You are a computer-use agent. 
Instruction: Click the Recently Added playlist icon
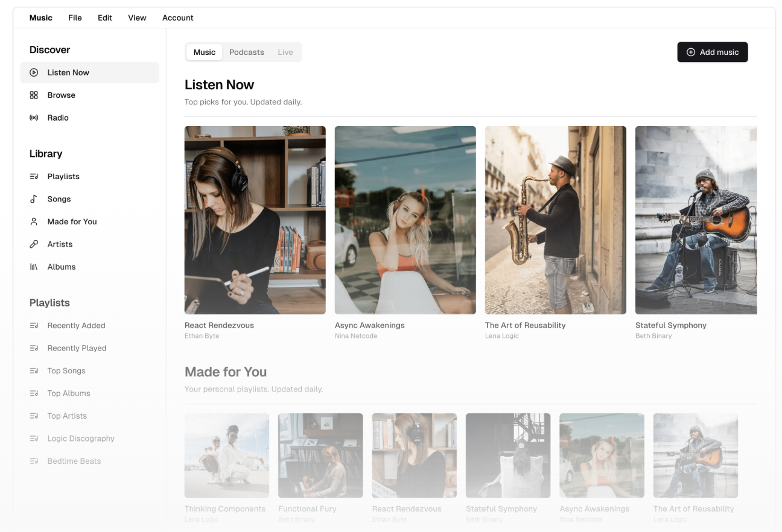point(34,326)
